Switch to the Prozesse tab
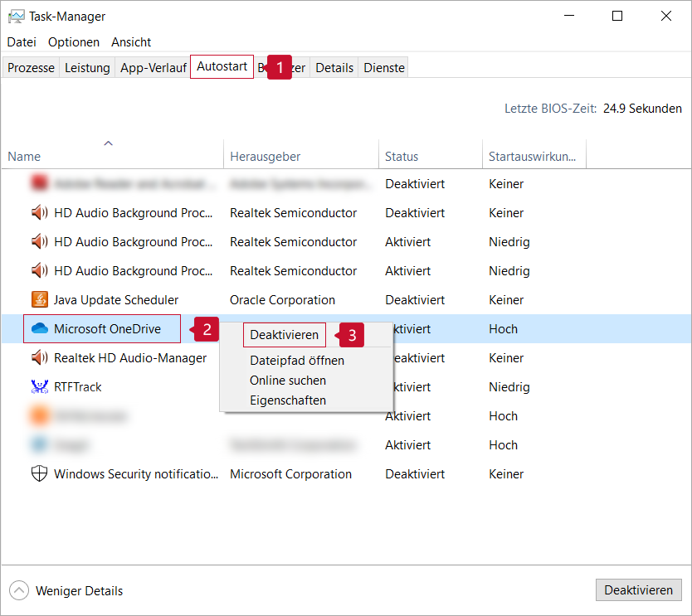Image resolution: width=692 pixels, height=616 pixels. pyautogui.click(x=31, y=68)
